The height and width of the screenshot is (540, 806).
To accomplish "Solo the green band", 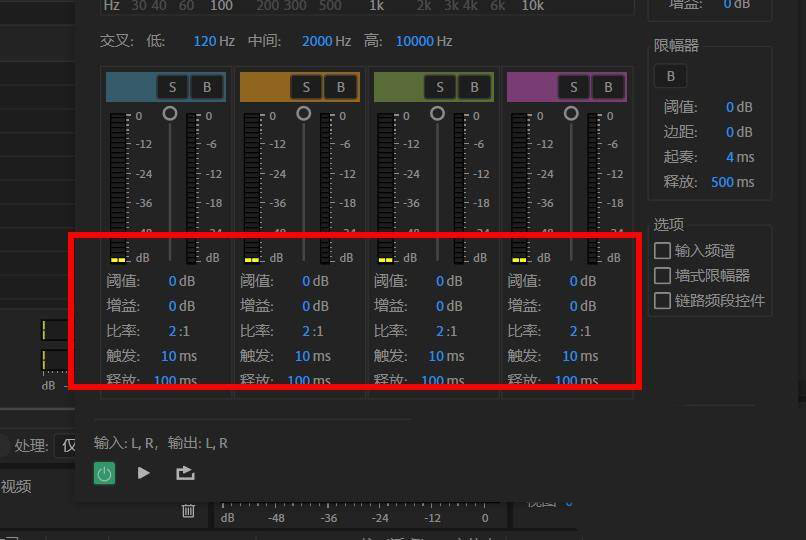I will point(439,87).
